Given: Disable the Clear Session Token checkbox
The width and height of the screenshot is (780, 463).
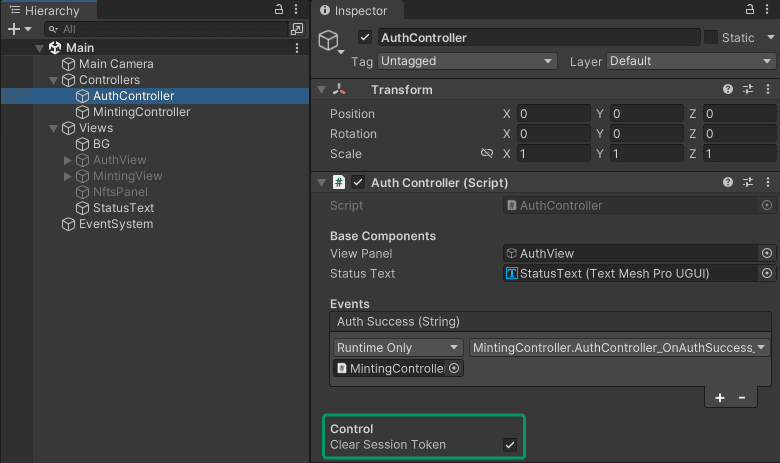Looking at the screenshot, I should pyautogui.click(x=510, y=445).
